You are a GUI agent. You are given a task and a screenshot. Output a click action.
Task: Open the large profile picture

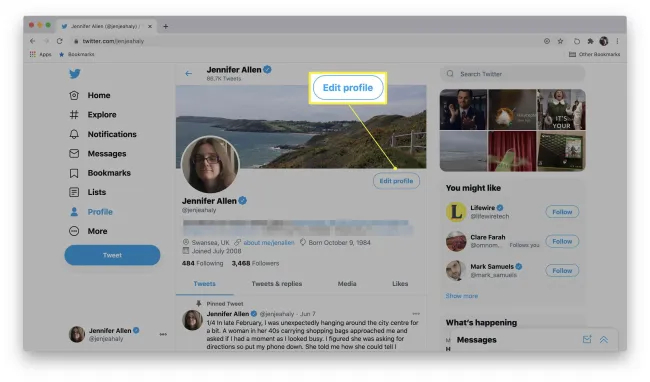(x=210, y=164)
